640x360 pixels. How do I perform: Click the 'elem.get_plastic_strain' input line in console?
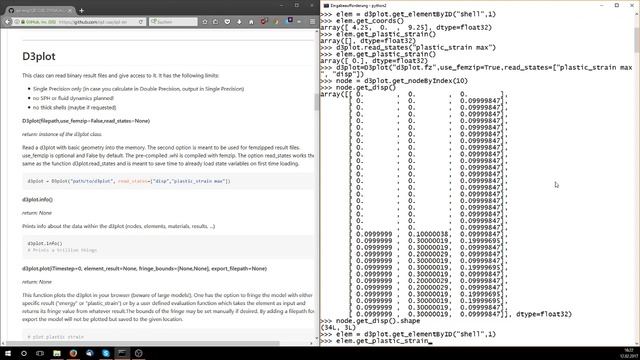[x=376, y=341]
